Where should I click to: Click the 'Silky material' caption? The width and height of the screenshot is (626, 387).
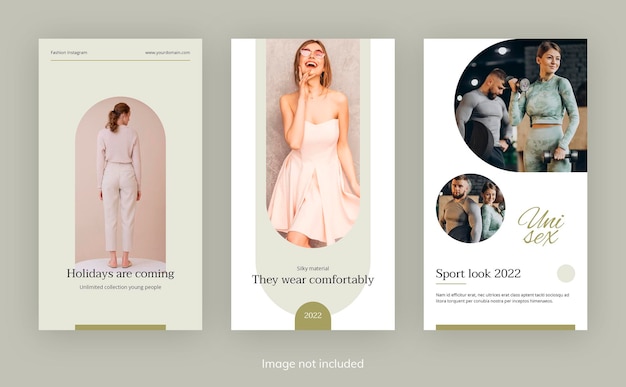pyautogui.click(x=313, y=268)
